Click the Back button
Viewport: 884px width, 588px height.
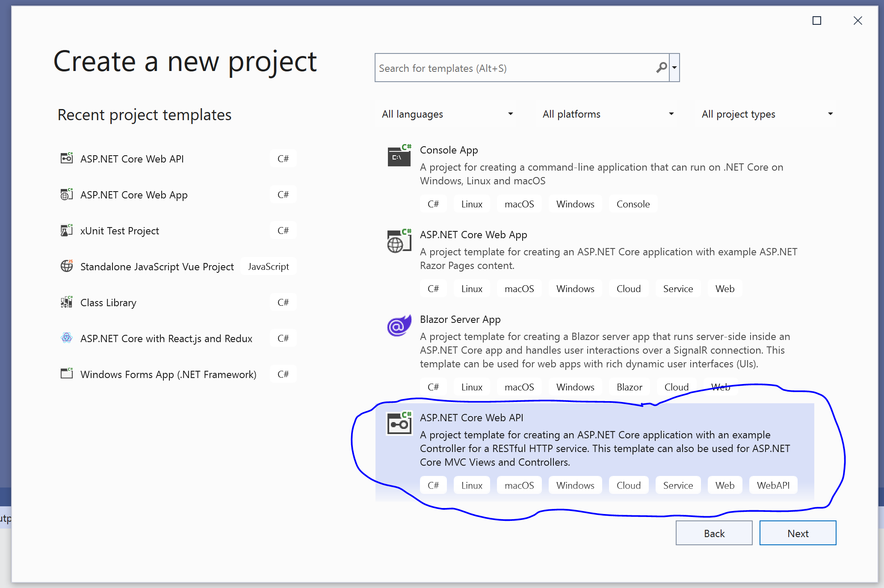714,533
